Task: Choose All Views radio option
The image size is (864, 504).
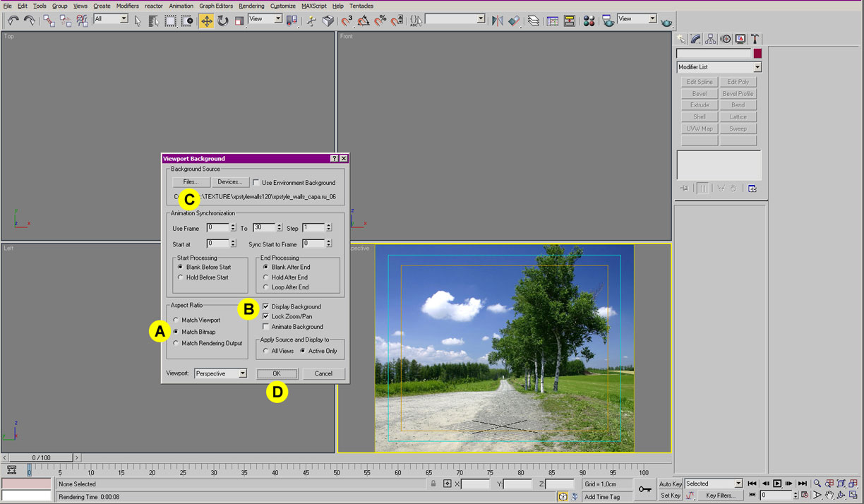Action: [x=265, y=351]
